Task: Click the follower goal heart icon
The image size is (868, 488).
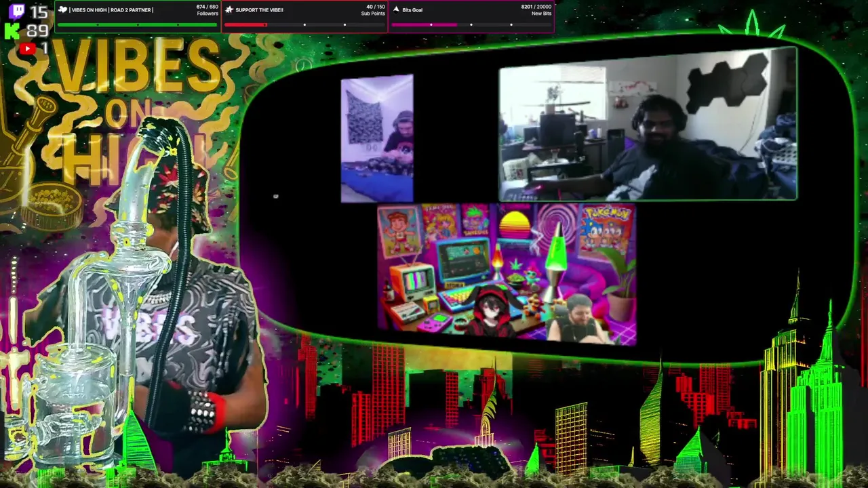Action: (x=62, y=9)
